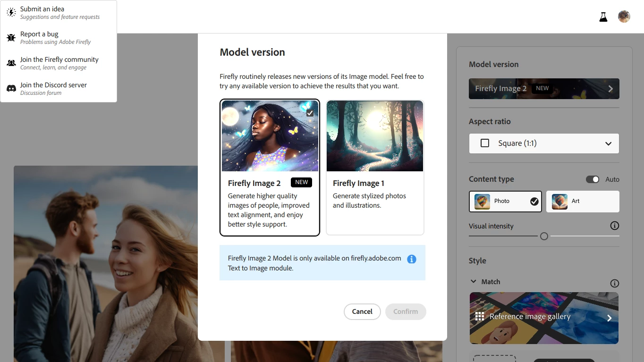Click the Style section heading
Image resolution: width=644 pixels, height=362 pixels.
click(477, 261)
